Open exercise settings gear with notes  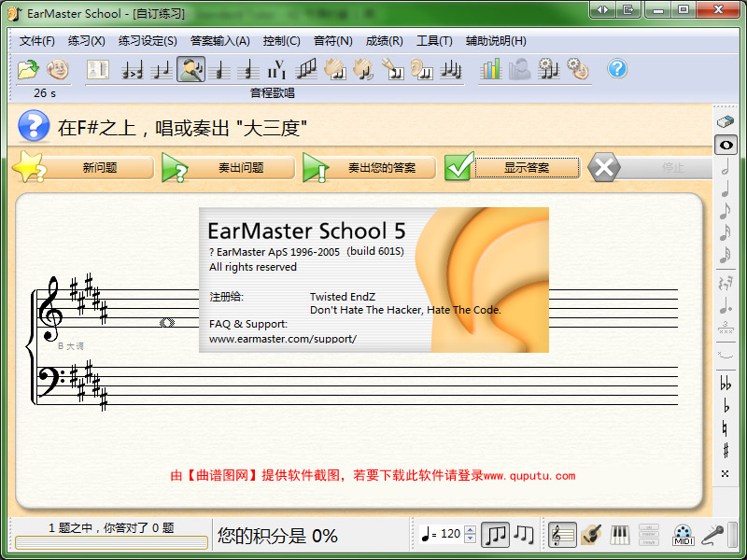point(548,69)
